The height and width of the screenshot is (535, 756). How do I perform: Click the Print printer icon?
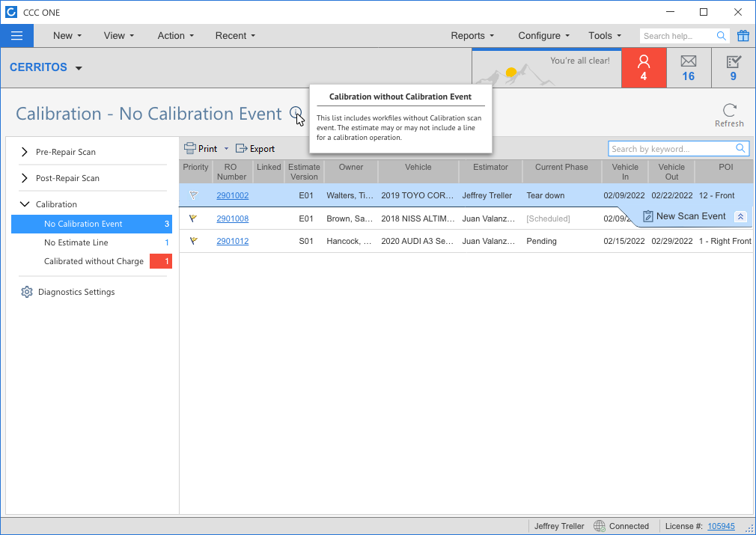click(190, 148)
